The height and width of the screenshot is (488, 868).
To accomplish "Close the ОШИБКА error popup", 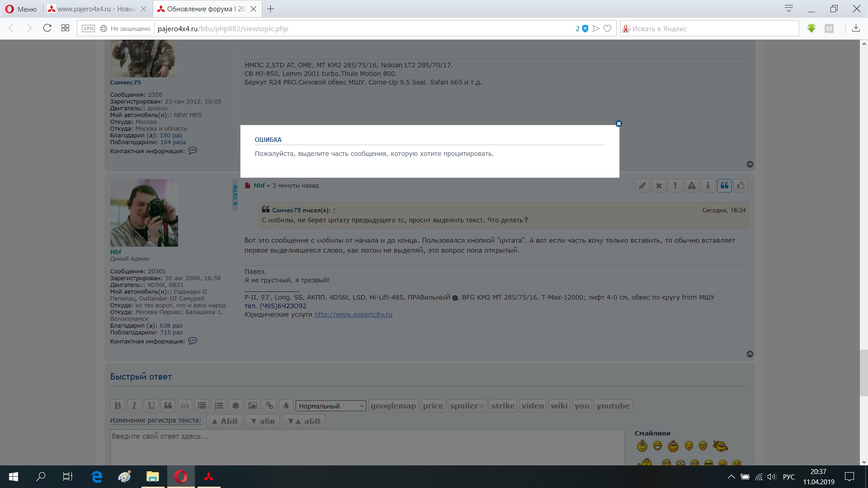I will (x=618, y=124).
